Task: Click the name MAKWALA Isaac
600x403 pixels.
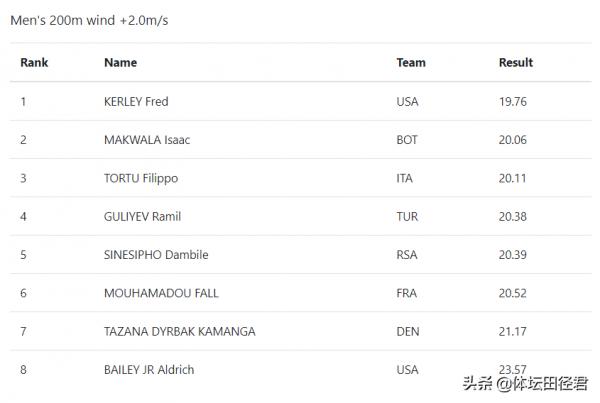Action: pos(147,139)
